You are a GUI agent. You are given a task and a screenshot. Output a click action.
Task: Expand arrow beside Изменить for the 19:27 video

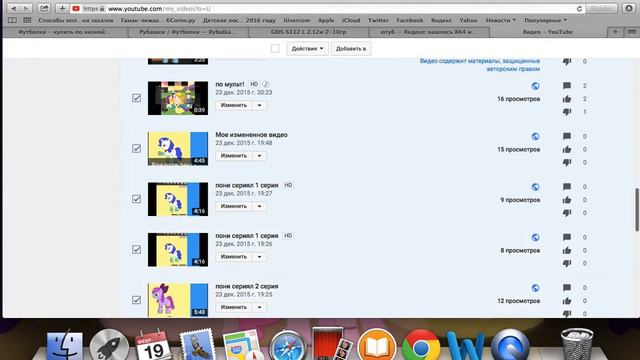(x=260, y=206)
